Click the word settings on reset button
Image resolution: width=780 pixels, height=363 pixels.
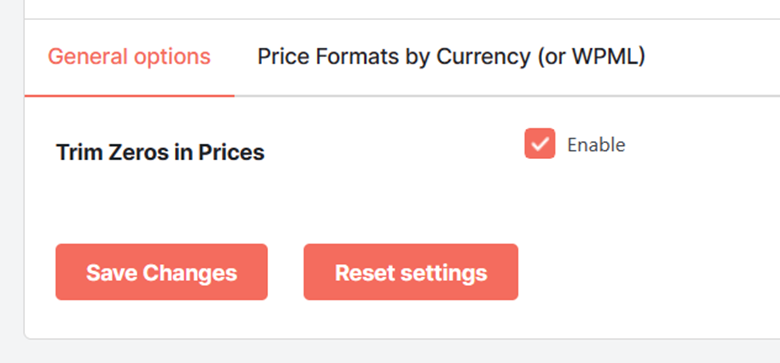[x=444, y=273]
